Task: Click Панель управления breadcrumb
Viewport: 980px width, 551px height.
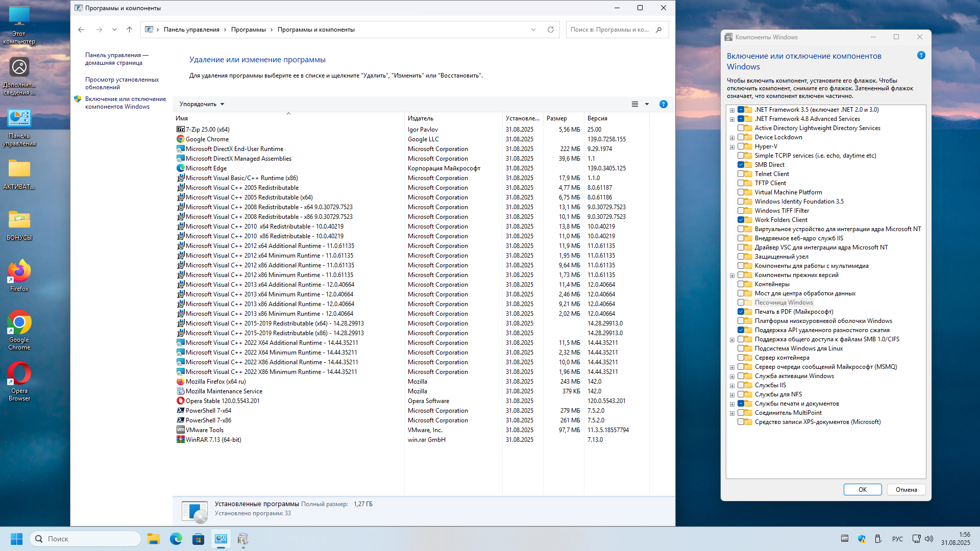Action: 191,30
